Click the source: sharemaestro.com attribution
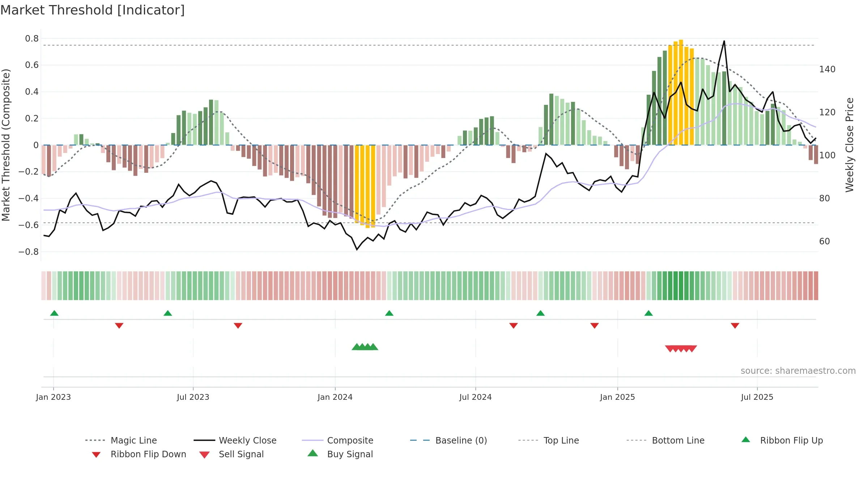 (798, 371)
